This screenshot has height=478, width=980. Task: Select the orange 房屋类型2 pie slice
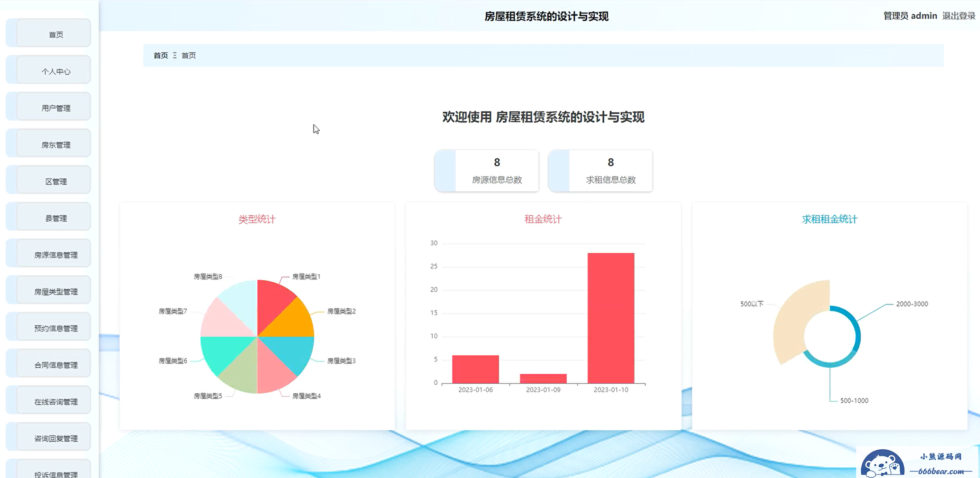click(293, 321)
